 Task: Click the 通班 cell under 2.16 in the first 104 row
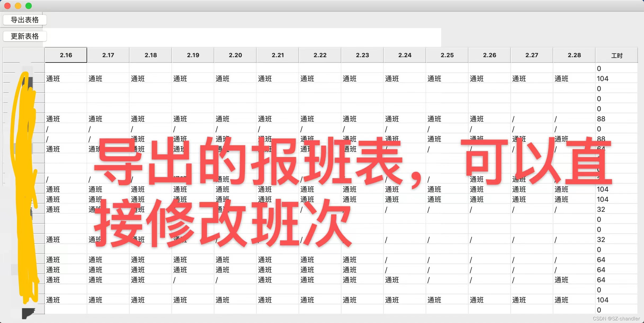[x=66, y=79]
